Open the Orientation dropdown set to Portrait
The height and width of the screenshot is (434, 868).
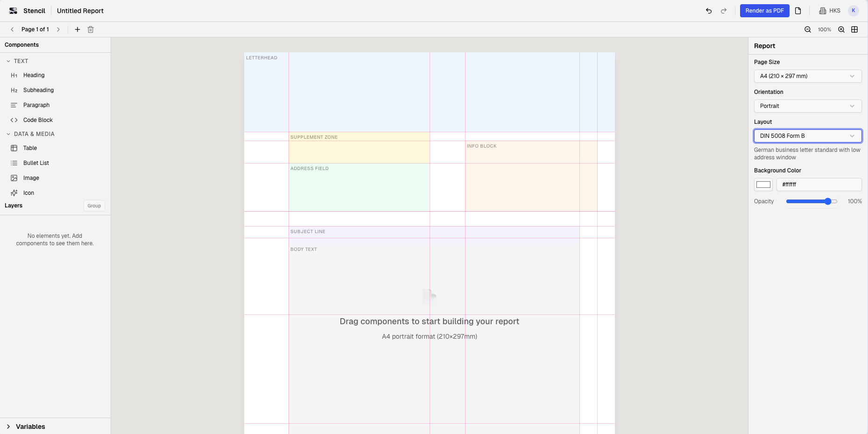click(x=807, y=106)
